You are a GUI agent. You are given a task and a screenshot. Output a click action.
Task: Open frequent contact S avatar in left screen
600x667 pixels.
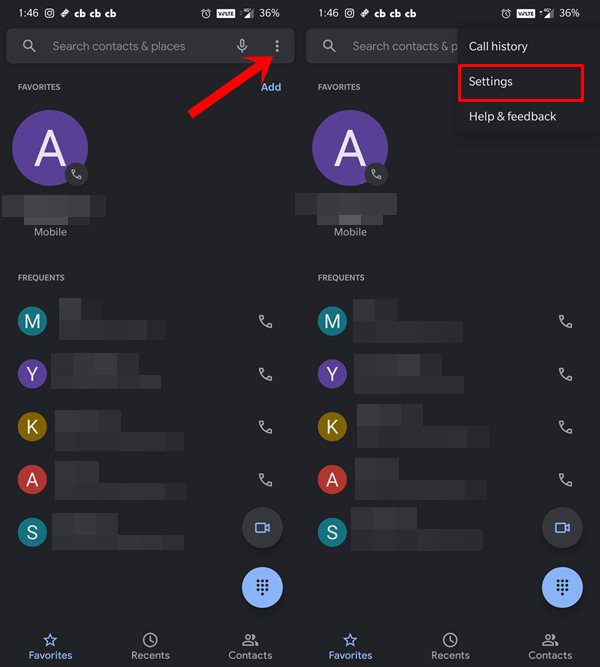(x=32, y=532)
